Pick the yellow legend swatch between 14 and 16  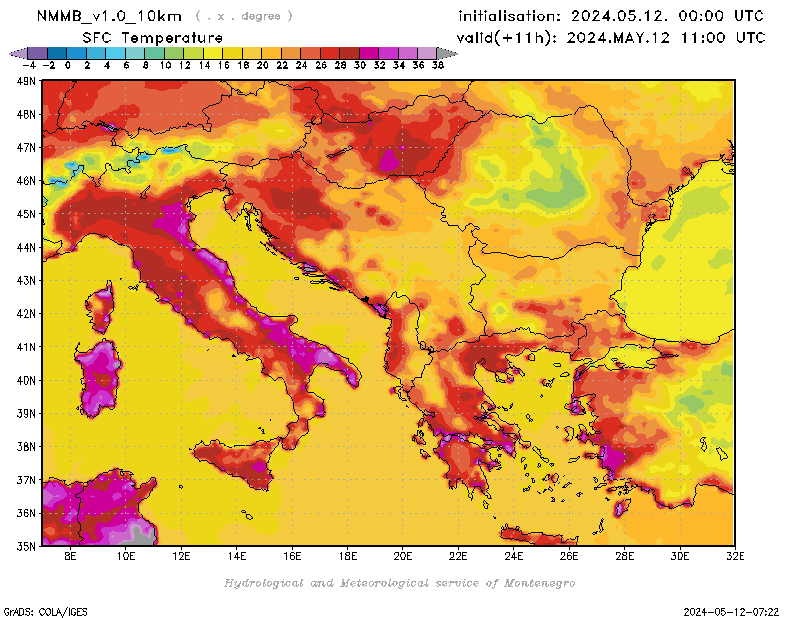(214, 53)
